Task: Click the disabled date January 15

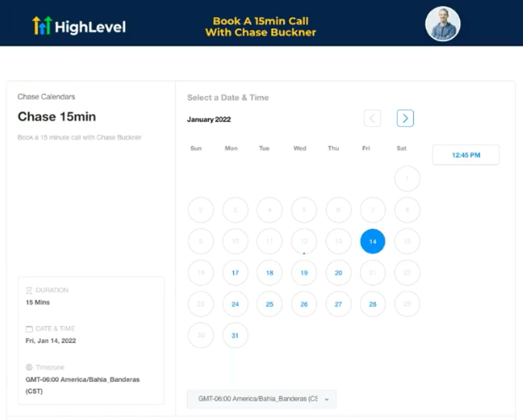Action: [x=407, y=241]
